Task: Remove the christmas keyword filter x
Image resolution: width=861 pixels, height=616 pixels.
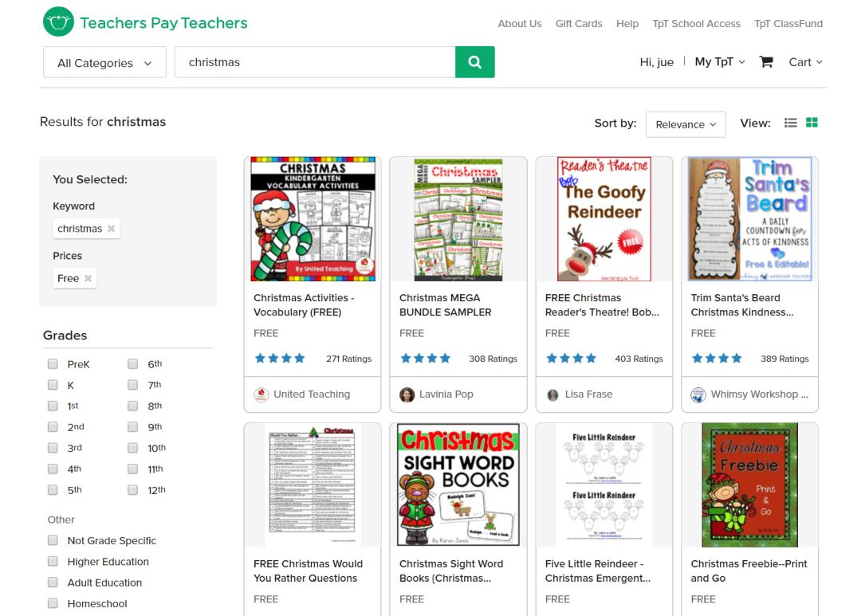Action: click(111, 229)
